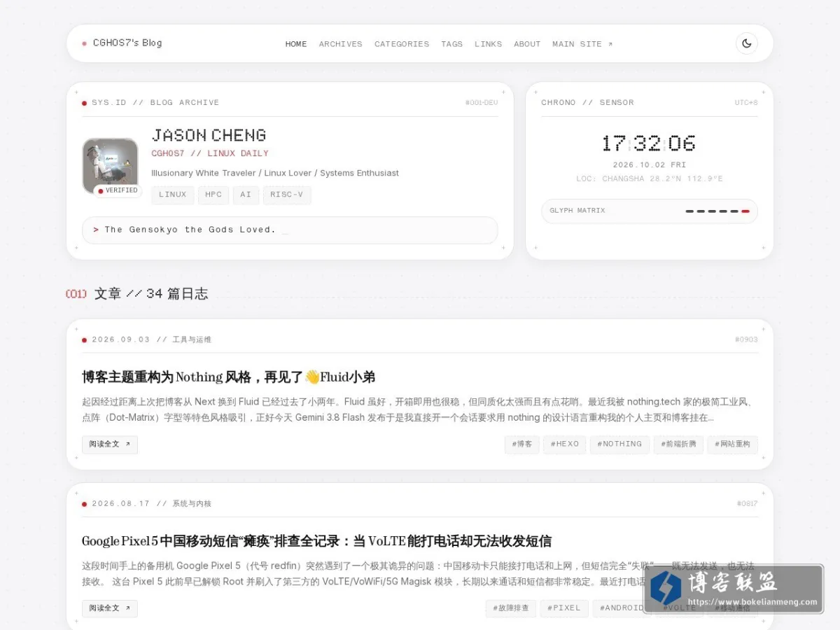Click the blinking terminal quote input line
840x630 pixels.
[x=290, y=230]
